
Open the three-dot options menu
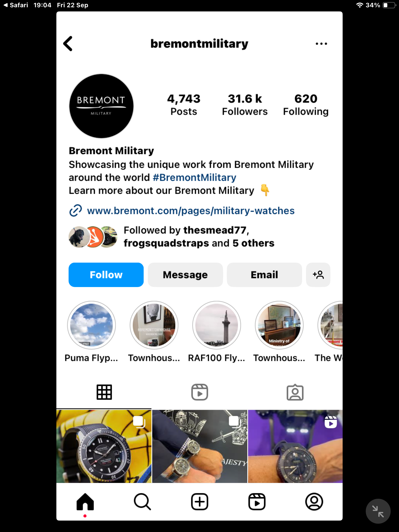pyautogui.click(x=321, y=44)
